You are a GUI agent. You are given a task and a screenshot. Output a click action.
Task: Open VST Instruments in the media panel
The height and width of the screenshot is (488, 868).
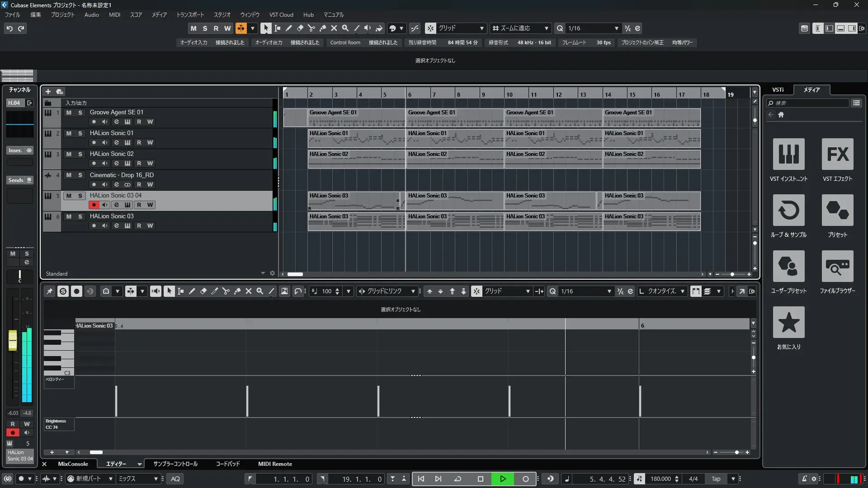tap(788, 155)
